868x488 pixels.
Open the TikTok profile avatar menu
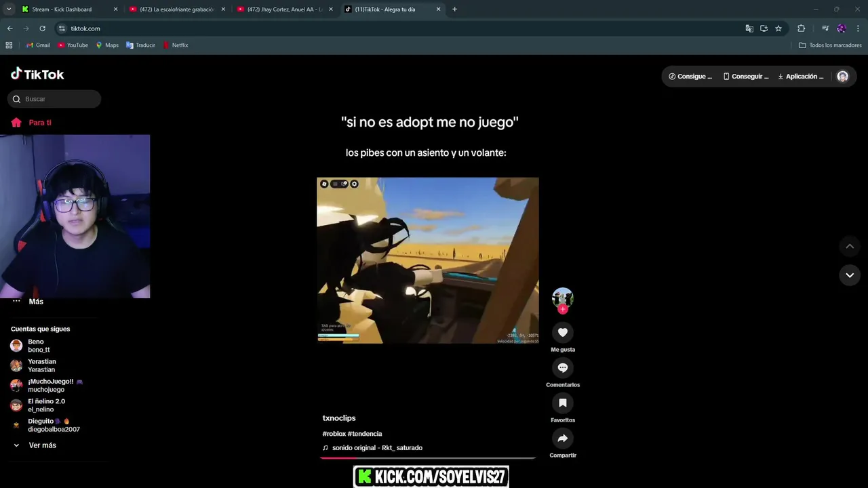[x=842, y=77]
